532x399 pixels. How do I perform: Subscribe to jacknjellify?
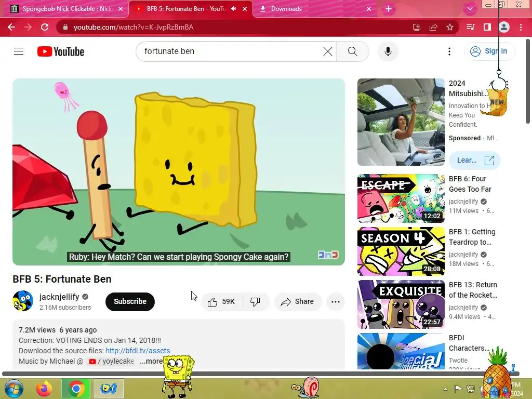130,302
